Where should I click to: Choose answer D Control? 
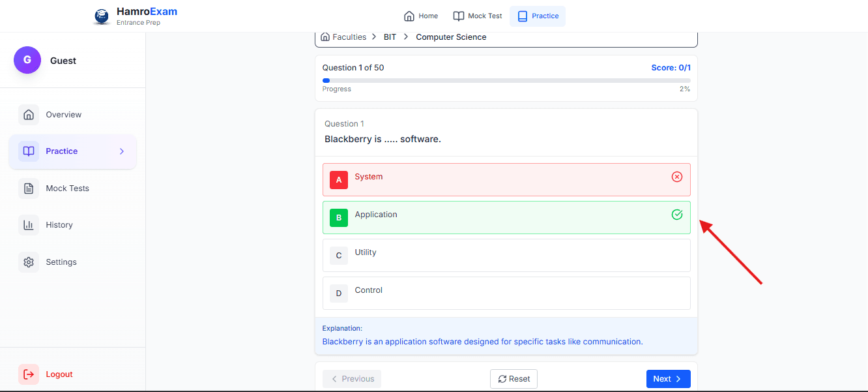[x=506, y=293]
